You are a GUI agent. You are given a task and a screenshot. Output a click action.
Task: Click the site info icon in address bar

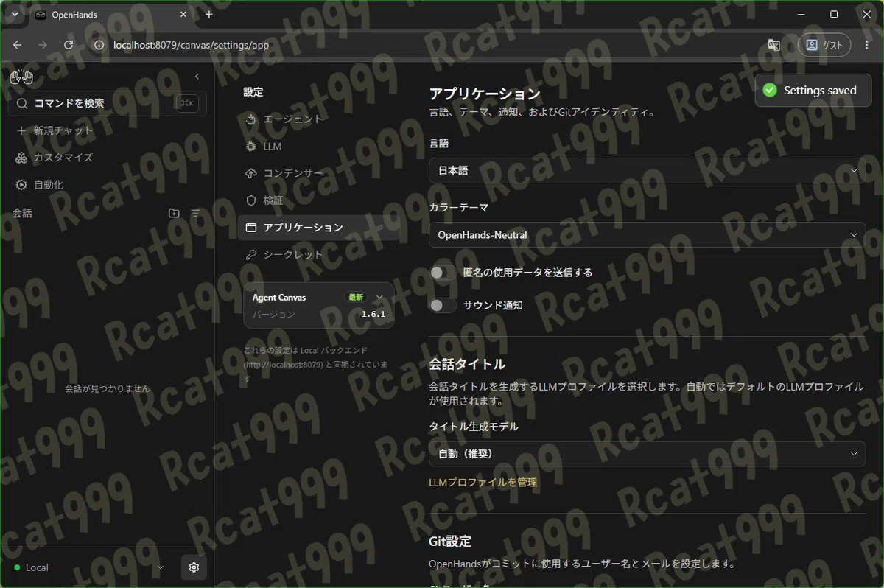pyautogui.click(x=99, y=45)
